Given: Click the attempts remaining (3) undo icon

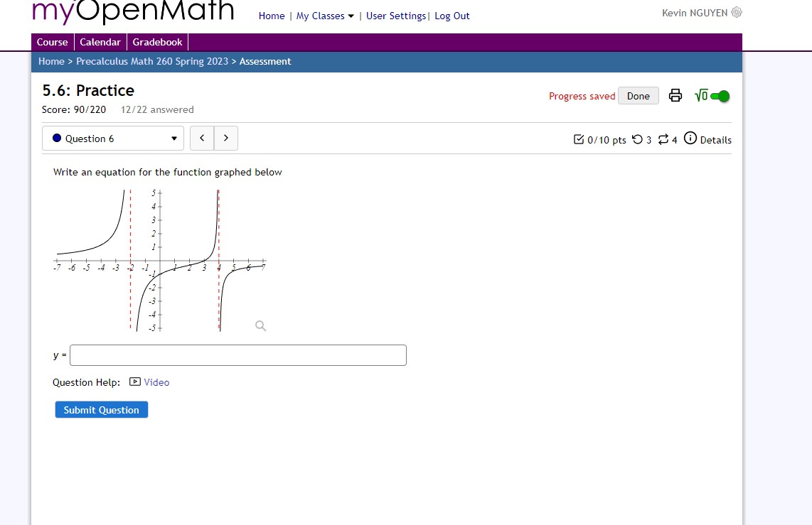Looking at the screenshot, I should coord(636,139).
